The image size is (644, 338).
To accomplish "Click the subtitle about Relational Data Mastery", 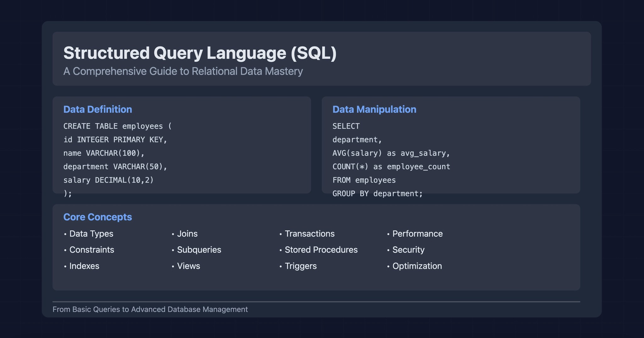I will [183, 71].
